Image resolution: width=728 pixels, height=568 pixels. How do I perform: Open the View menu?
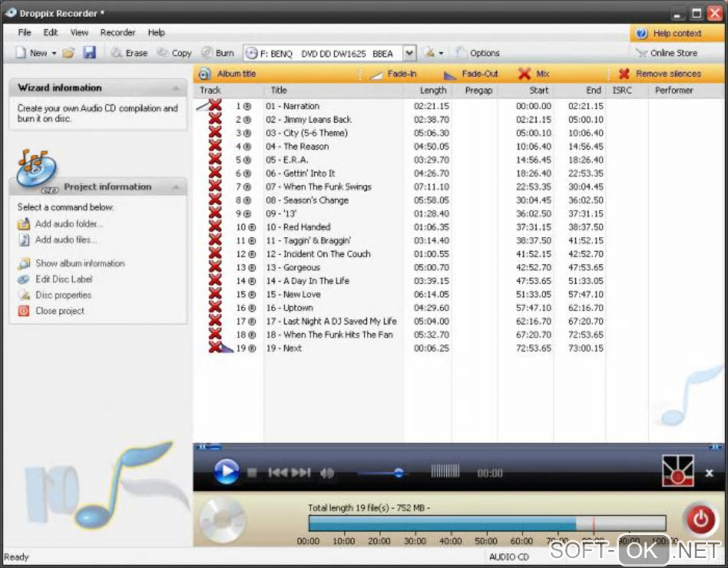coord(79,33)
